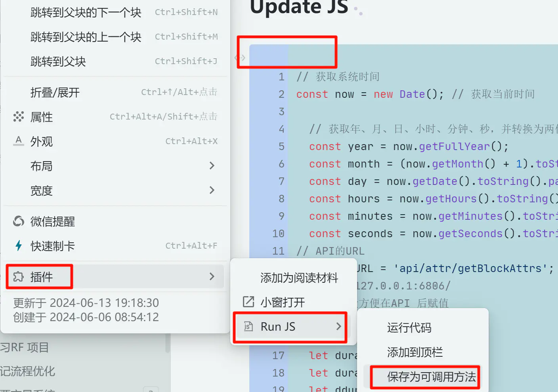
Task: Click the 记流程优化 sidebar item
Action: coord(28,371)
